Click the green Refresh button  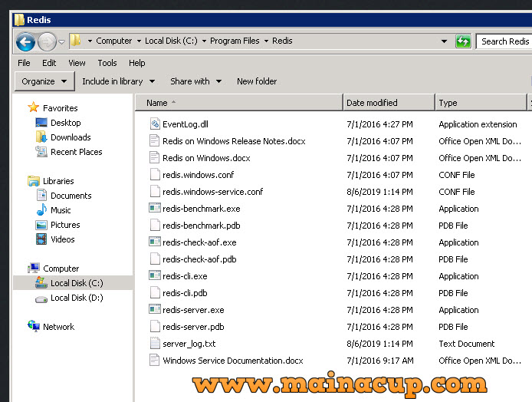pyautogui.click(x=463, y=41)
